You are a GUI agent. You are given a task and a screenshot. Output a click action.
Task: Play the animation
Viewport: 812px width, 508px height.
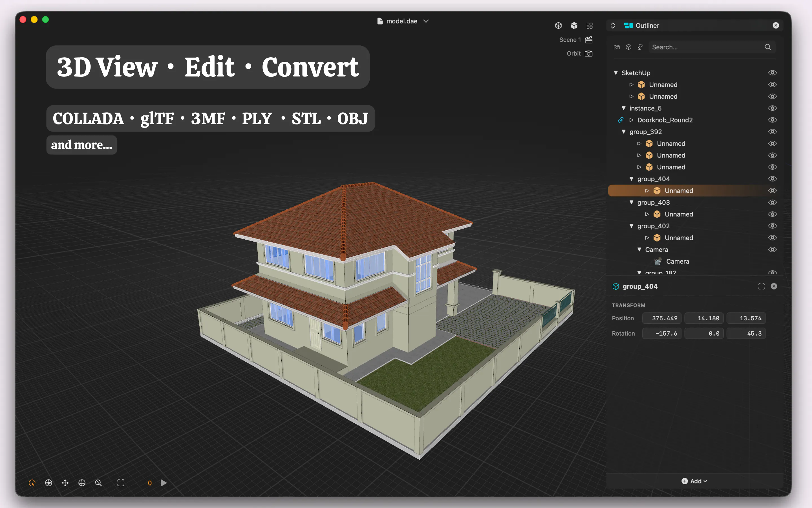pos(164,483)
